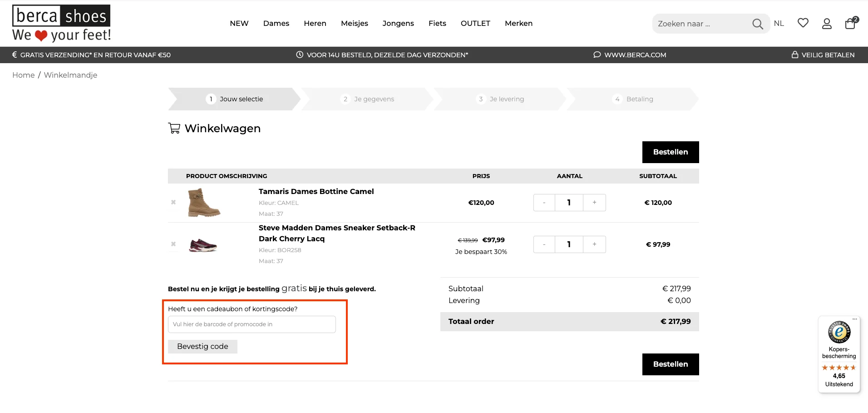Click the berca shoes logo
Image resolution: width=868 pixels, height=413 pixels.
point(61,24)
